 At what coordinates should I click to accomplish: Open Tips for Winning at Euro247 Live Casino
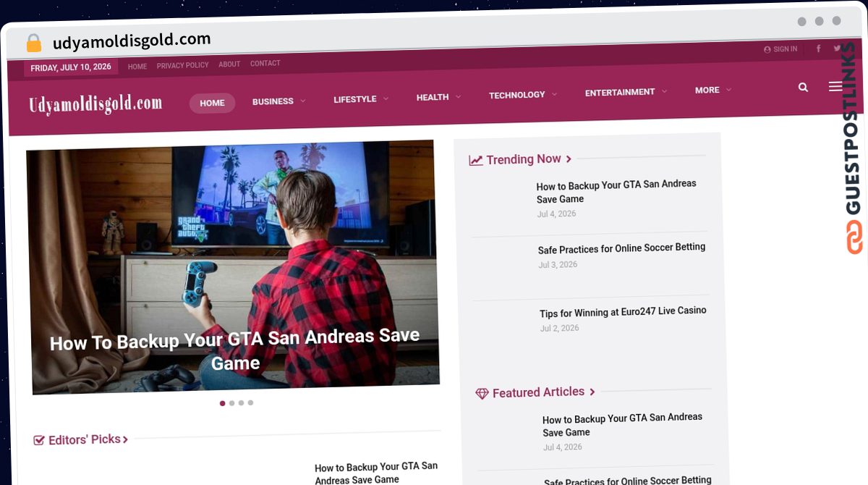623,312
